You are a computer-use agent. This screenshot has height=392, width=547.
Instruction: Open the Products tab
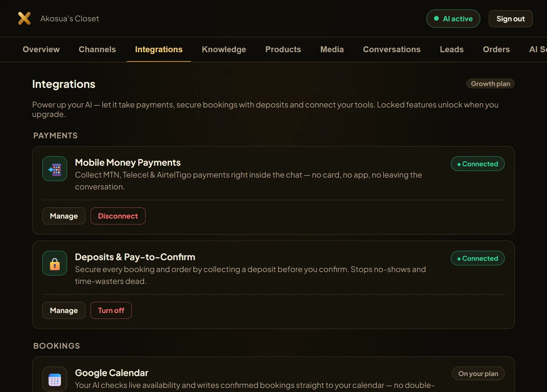click(283, 50)
